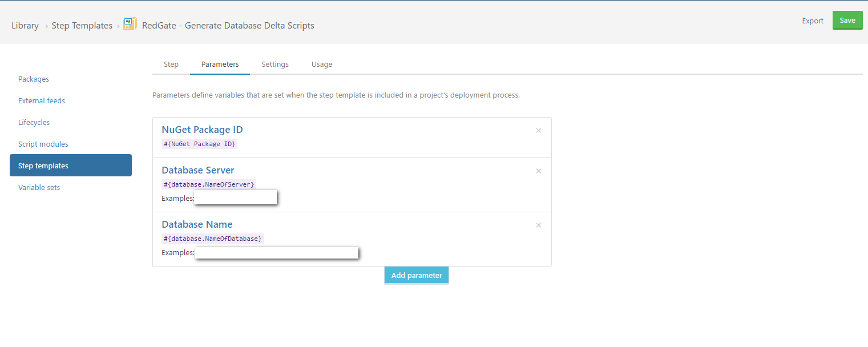Navigate to Lifecycles
The image size is (868, 347).
pyautogui.click(x=34, y=123)
